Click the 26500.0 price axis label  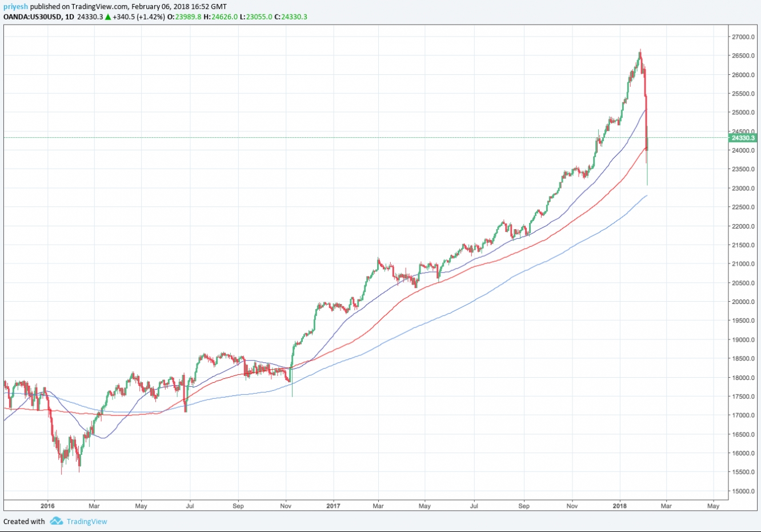pyautogui.click(x=743, y=56)
